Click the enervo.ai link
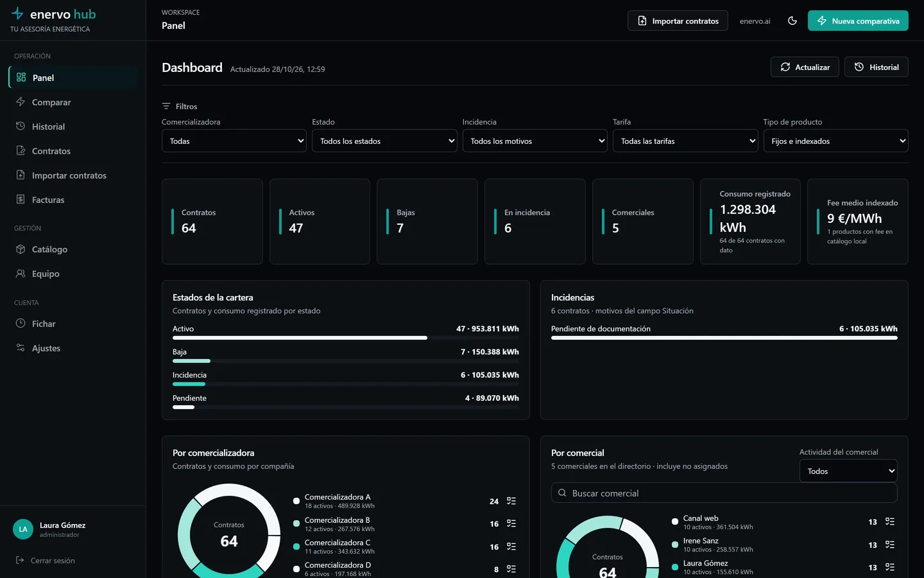This screenshot has width=924, height=578. [755, 21]
